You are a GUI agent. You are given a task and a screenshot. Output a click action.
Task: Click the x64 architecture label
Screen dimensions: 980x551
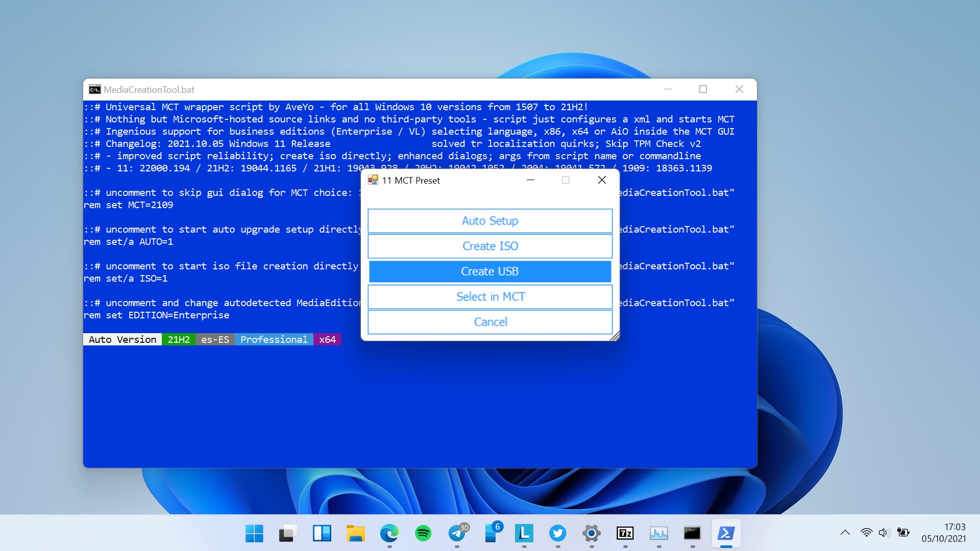pyautogui.click(x=327, y=340)
